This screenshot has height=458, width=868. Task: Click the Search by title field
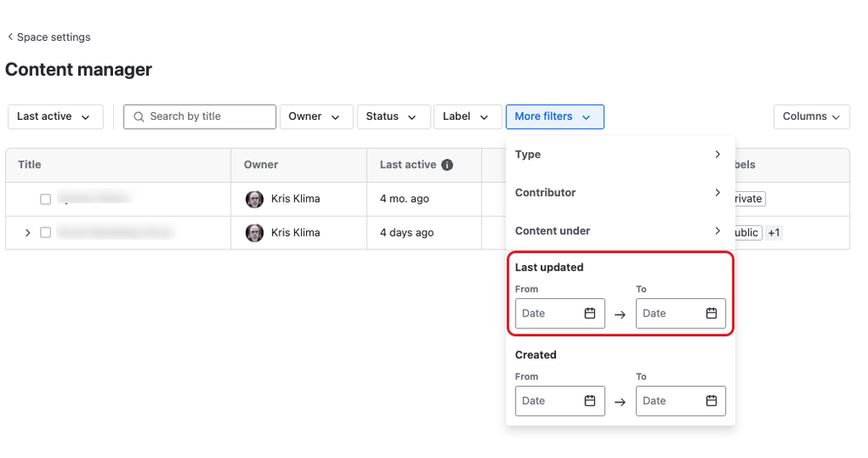pos(199,116)
